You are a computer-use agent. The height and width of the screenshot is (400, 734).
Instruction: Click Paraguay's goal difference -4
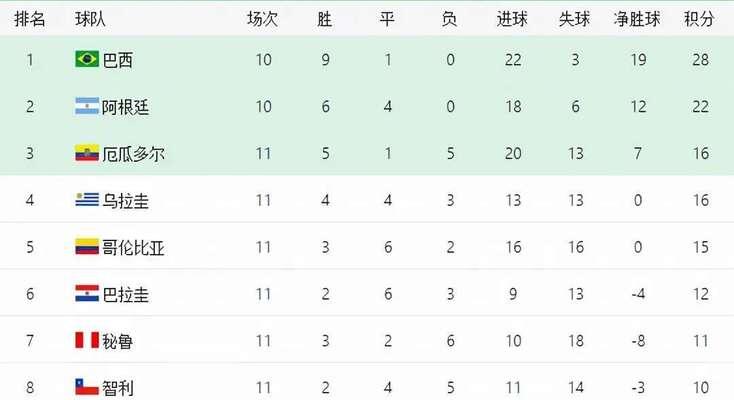(x=638, y=294)
